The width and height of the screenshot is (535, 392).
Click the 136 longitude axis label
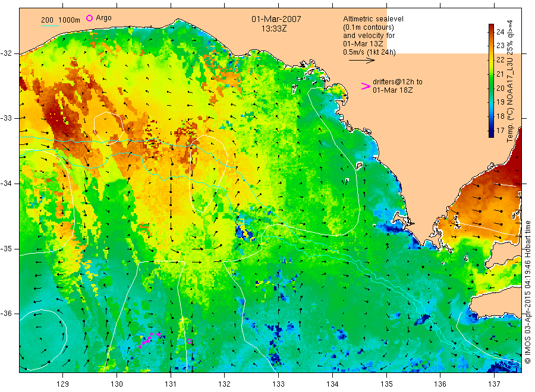point(440,384)
